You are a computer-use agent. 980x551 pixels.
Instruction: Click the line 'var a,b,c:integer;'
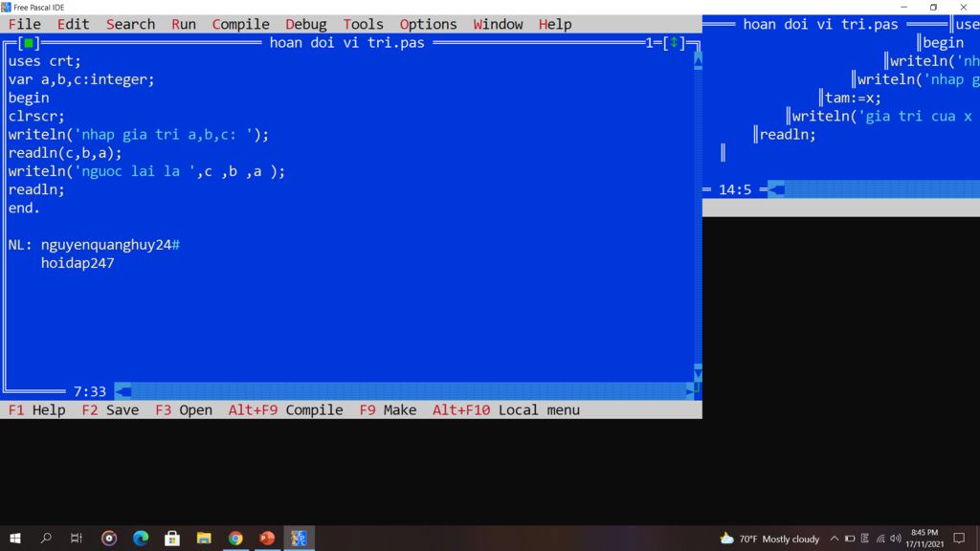point(81,79)
